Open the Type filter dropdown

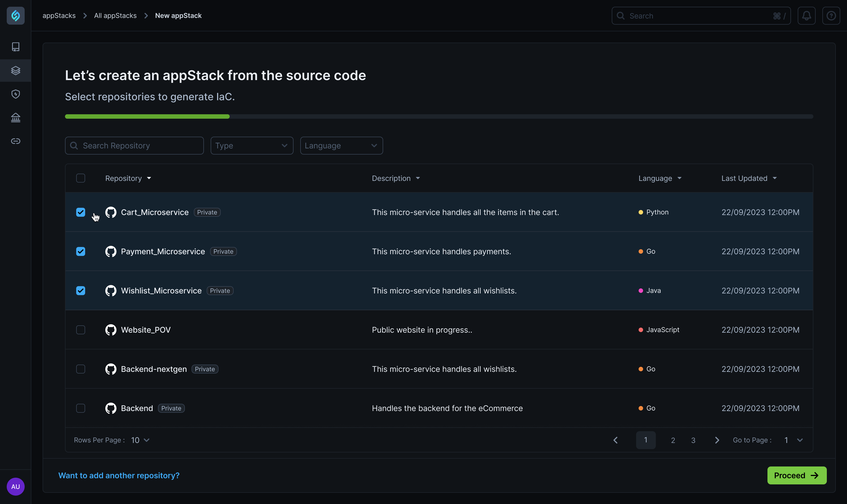pos(252,145)
